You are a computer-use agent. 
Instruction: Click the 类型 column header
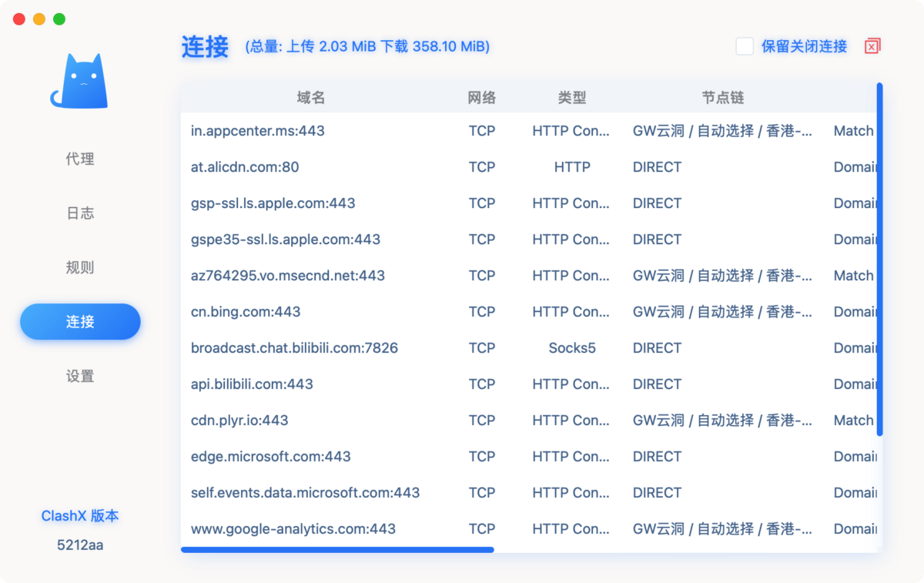coord(572,98)
